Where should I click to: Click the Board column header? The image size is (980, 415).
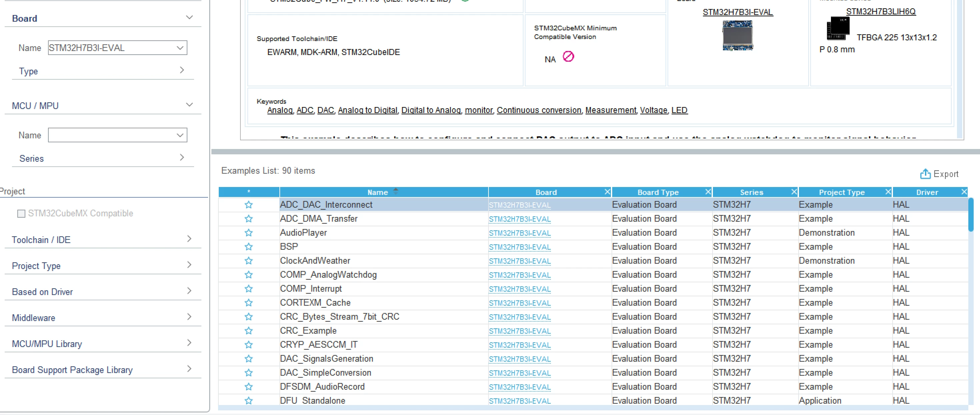pyautogui.click(x=546, y=192)
